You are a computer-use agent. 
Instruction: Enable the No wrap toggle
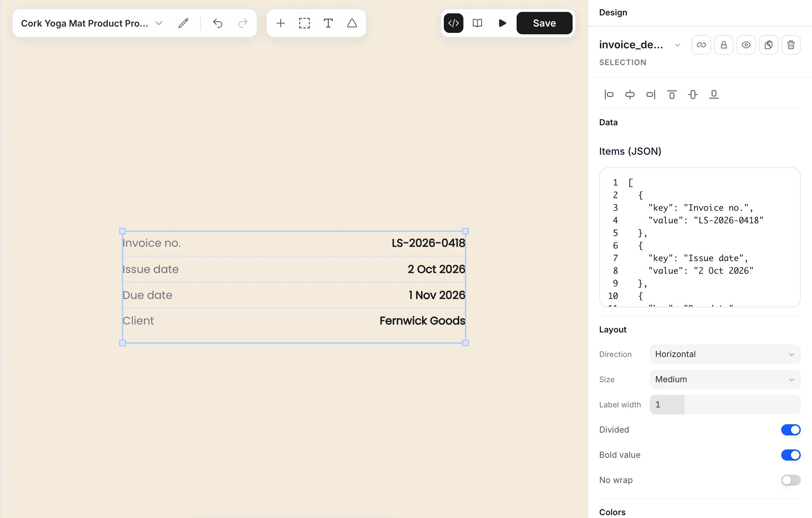[x=791, y=480]
